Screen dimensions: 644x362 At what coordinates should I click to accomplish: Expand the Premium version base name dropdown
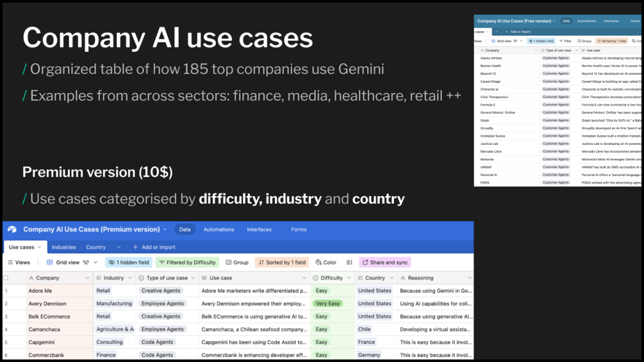pos(165,229)
